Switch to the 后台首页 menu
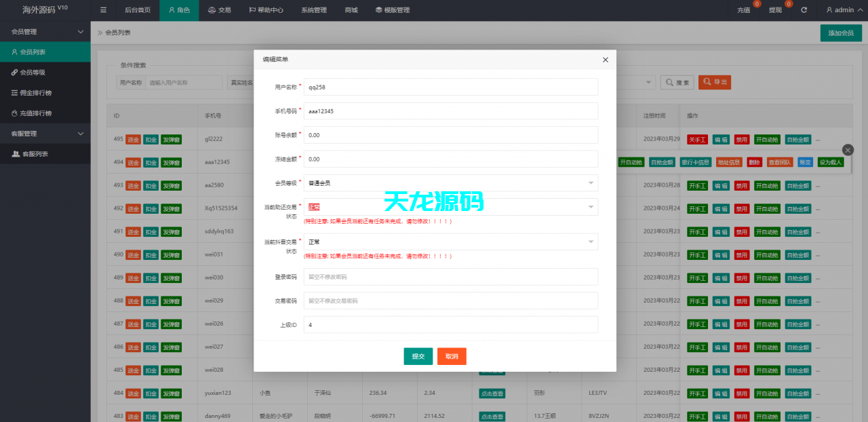The image size is (868, 422). (x=138, y=9)
